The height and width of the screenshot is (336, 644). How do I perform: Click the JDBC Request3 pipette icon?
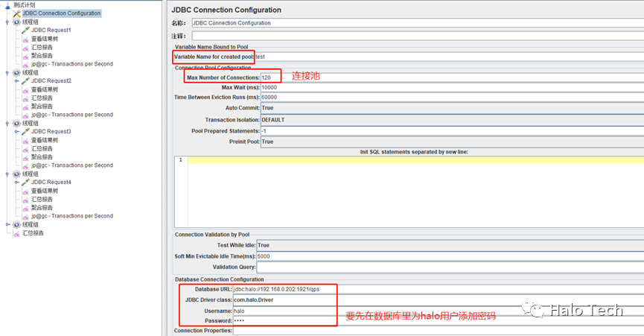click(25, 131)
